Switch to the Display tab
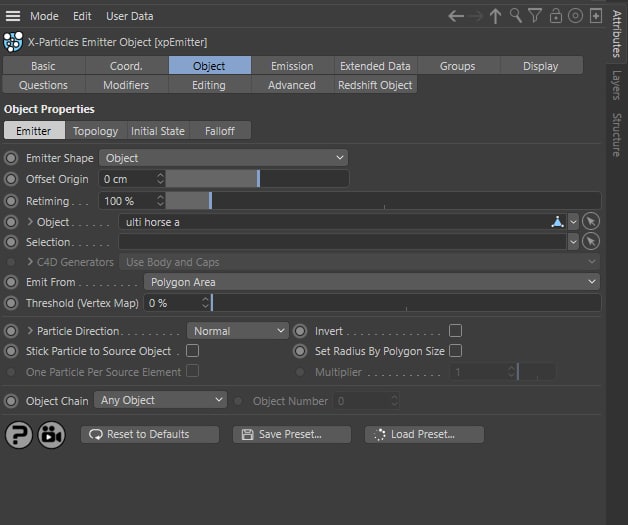Screen dimensions: 628x525 click(x=540, y=66)
